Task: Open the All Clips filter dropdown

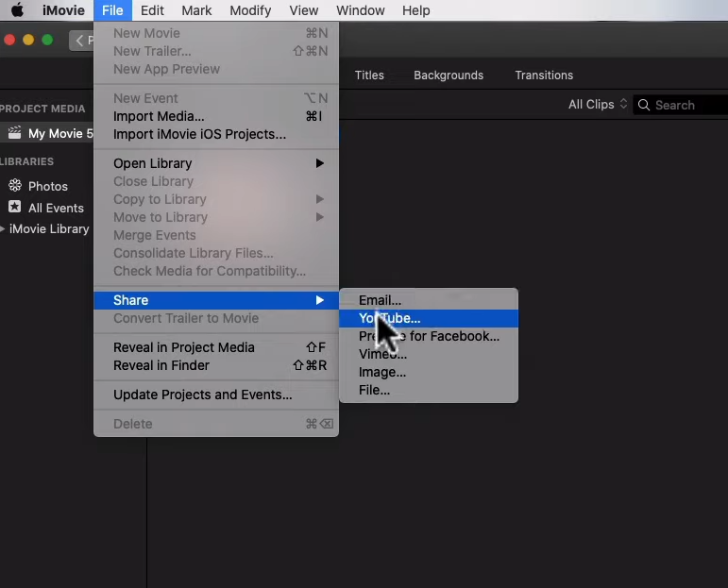Action: [598, 105]
